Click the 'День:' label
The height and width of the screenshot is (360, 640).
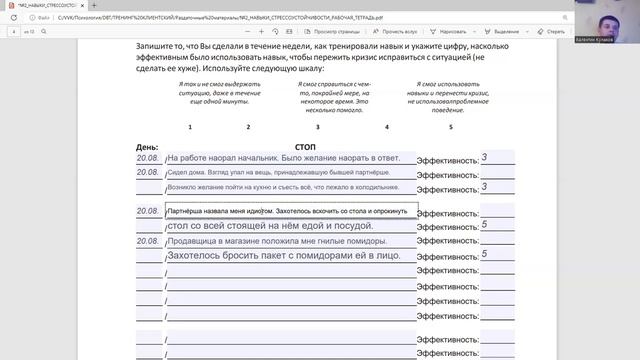point(147,147)
